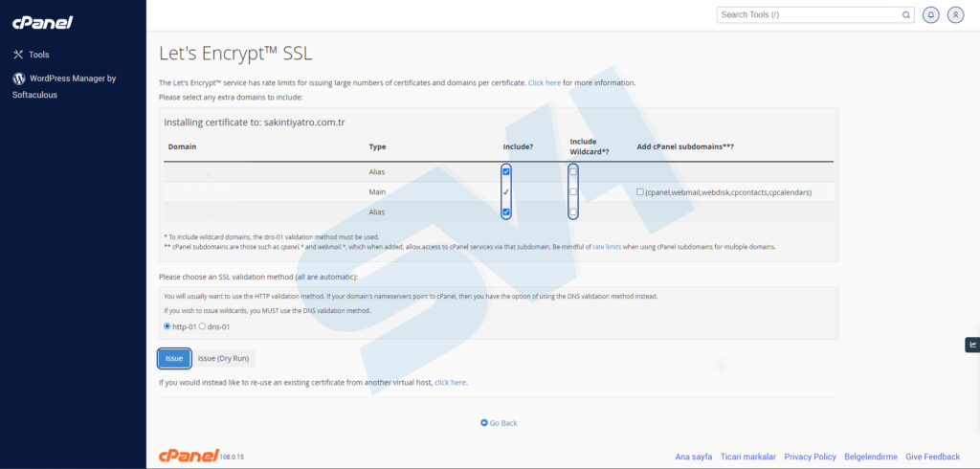This screenshot has width=980, height=469.
Task: Click the 'click here' reuse certificate link
Action: click(451, 382)
